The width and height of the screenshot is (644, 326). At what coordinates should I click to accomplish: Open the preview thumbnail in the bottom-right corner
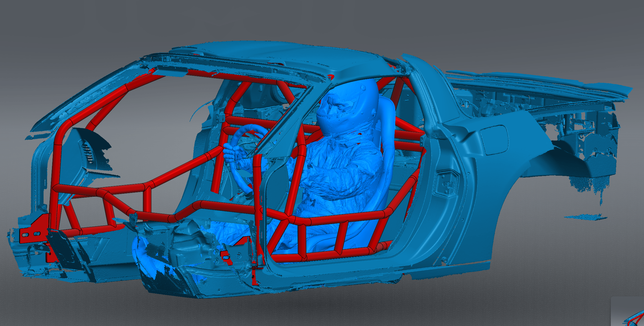(x=627, y=311)
